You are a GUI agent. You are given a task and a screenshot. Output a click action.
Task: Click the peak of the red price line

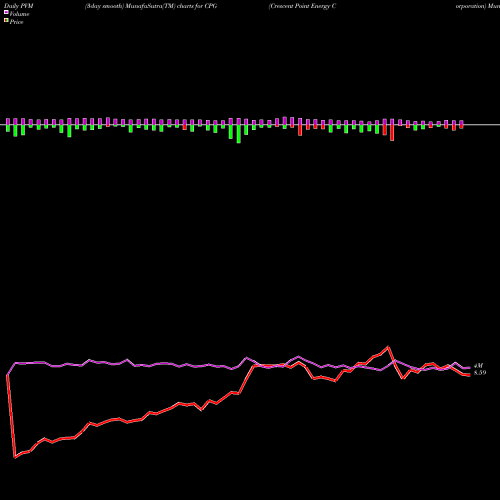click(388, 347)
